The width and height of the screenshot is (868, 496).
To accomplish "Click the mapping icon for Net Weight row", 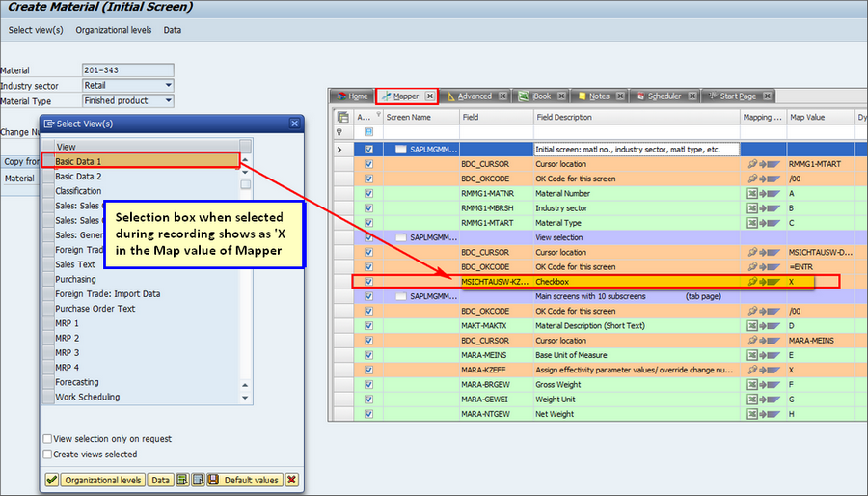I will pos(764,414).
